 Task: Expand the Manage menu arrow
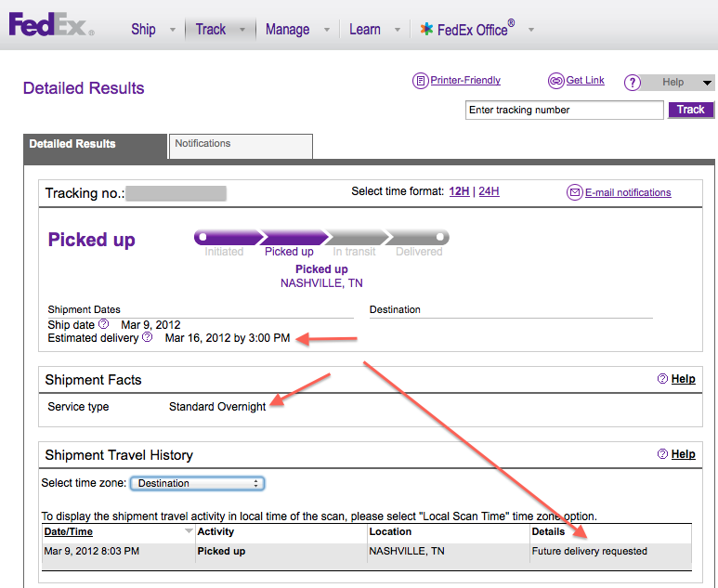click(x=327, y=30)
